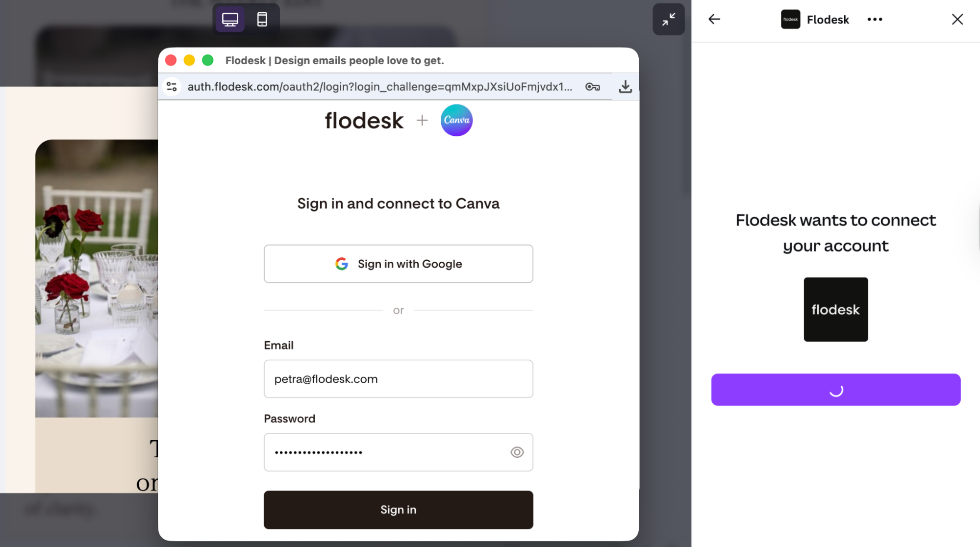Click the small Flodesk app icon in panel header
Image resolution: width=980 pixels, height=547 pixels.
pos(790,20)
